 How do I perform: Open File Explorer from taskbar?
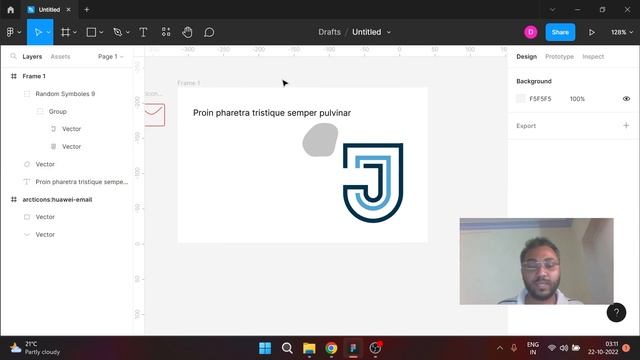[309, 348]
